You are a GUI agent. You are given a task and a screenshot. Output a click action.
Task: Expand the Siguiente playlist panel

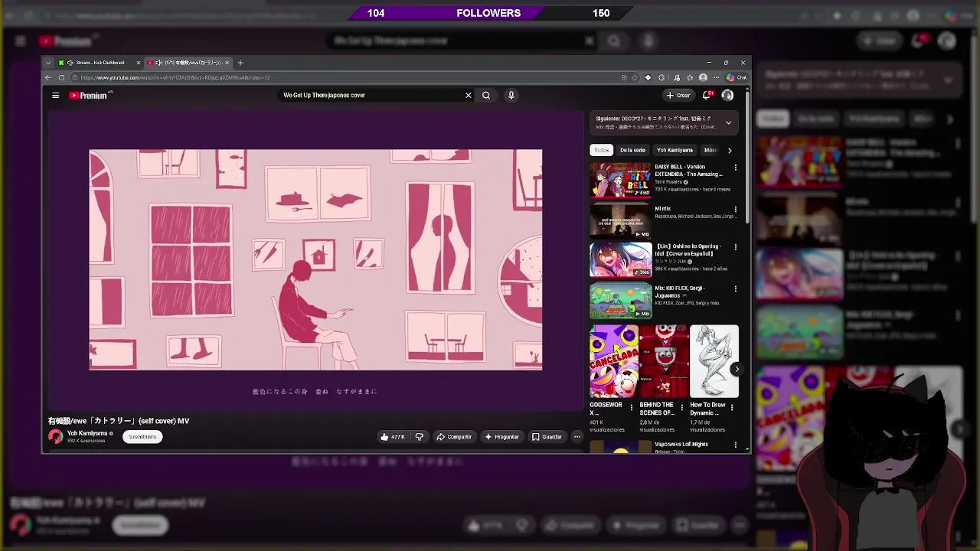click(x=728, y=122)
